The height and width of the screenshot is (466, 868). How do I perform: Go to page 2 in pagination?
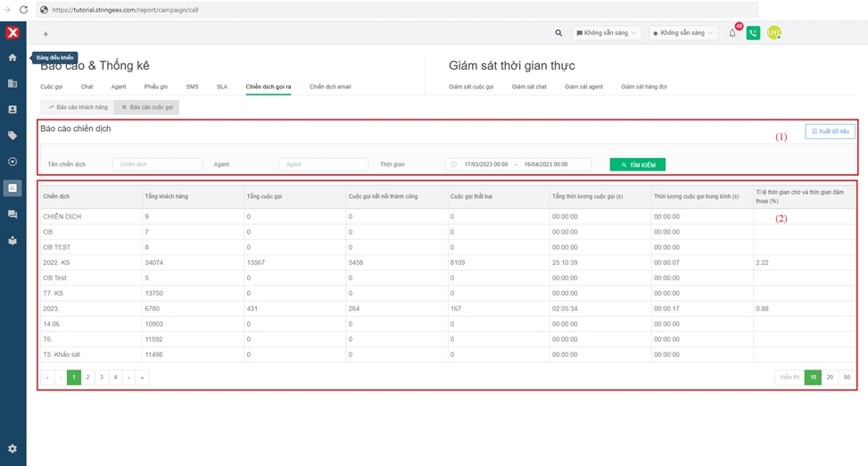coord(87,378)
